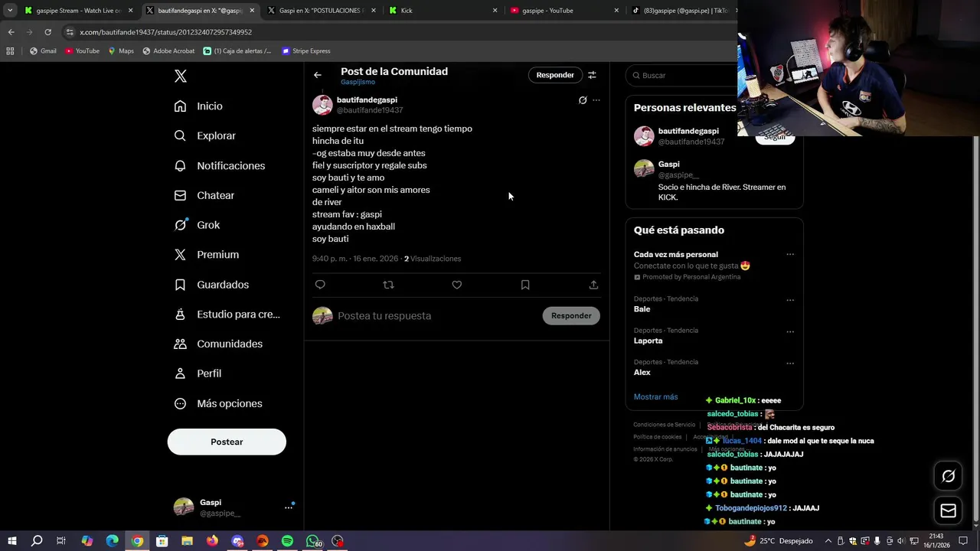The image size is (980, 551).
Task: Open more options for the Personal ad
Action: pos(790,255)
